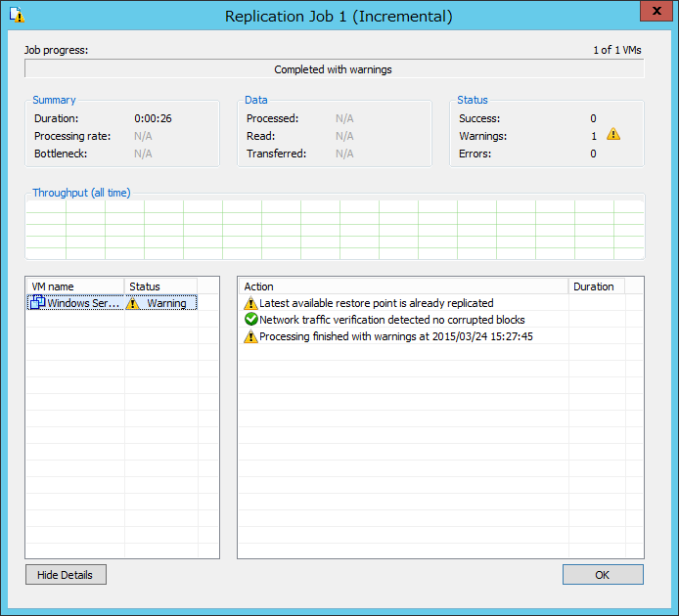Select the 'Processing finished with warnings' log row

click(x=440, y=336)
